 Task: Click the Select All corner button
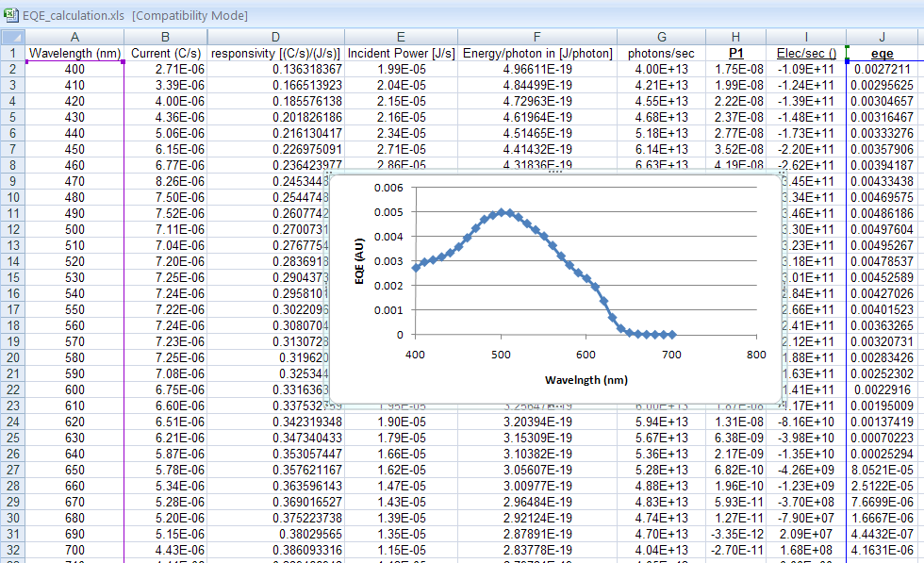[12, 37]
